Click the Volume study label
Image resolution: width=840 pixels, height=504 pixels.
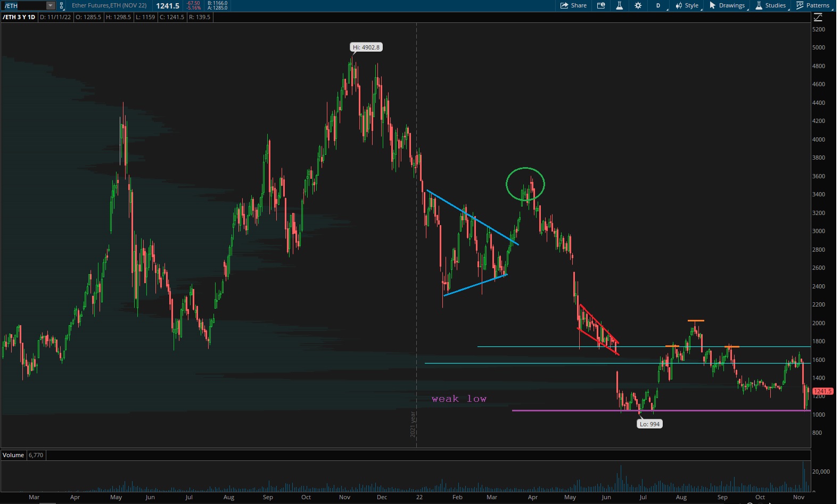[13, 455]
